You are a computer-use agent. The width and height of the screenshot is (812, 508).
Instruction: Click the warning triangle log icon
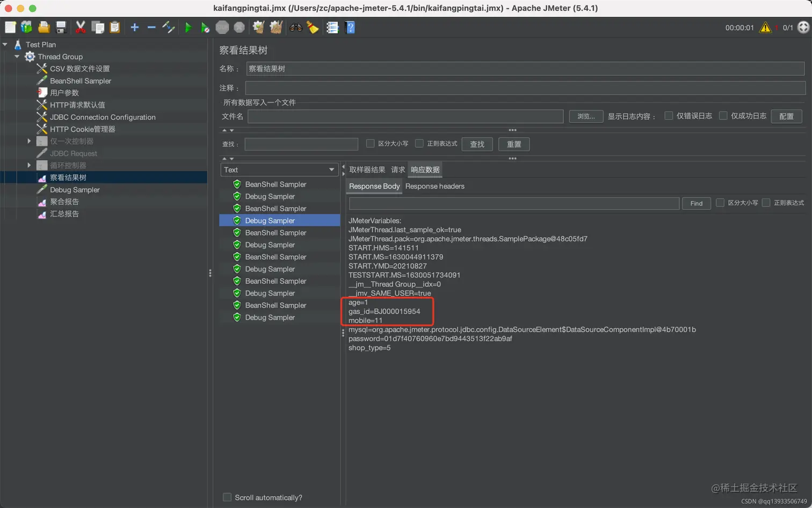click(x=765, y=27)
